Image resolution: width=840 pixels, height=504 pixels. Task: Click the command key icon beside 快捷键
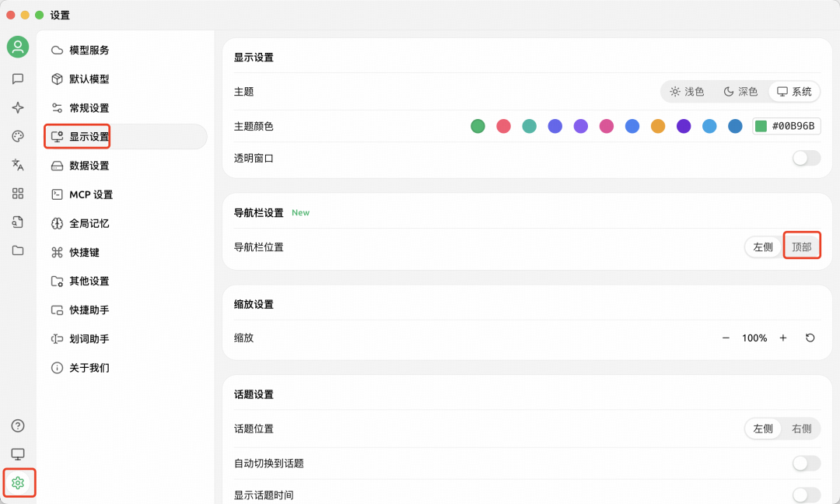click(x=57, y=252)
